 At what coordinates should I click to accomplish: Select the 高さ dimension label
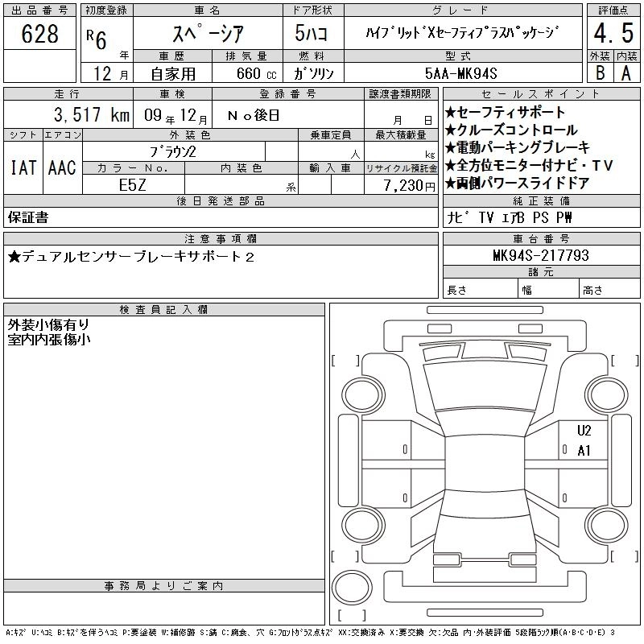[592, 291]
